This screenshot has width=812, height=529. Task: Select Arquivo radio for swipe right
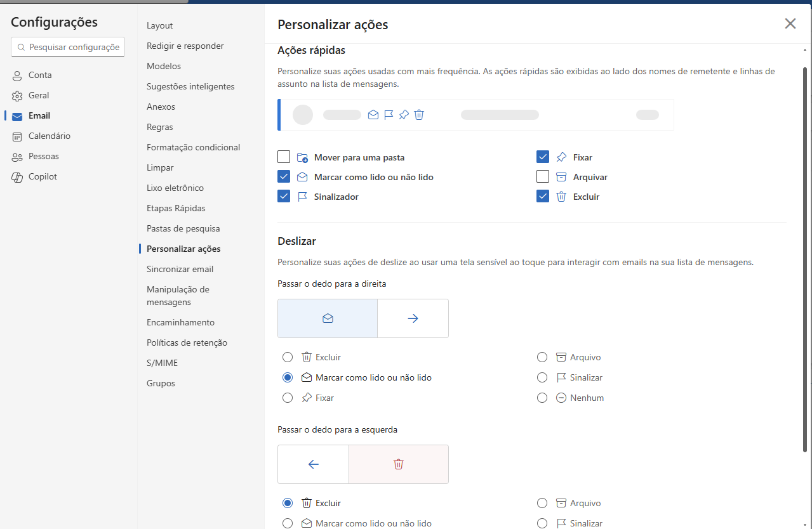(542, 357)
